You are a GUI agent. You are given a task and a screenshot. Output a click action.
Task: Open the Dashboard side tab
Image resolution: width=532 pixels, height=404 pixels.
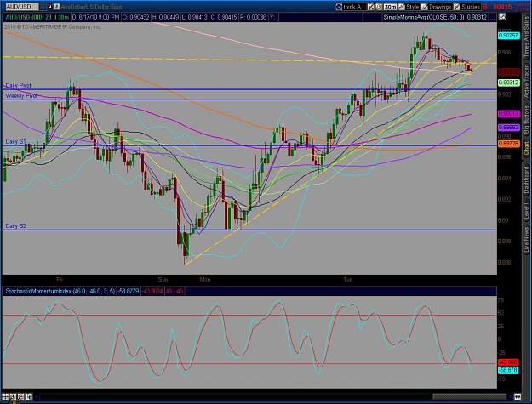coord(527,180)
